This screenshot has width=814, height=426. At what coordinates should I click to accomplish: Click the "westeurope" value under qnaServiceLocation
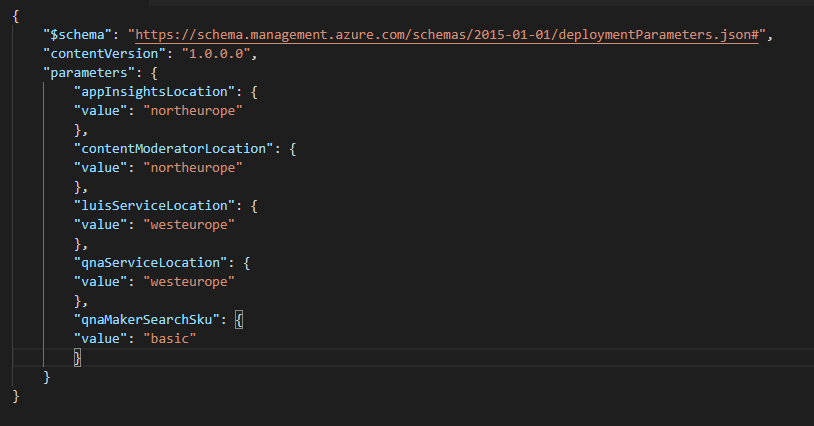click(x=189, y=282)
